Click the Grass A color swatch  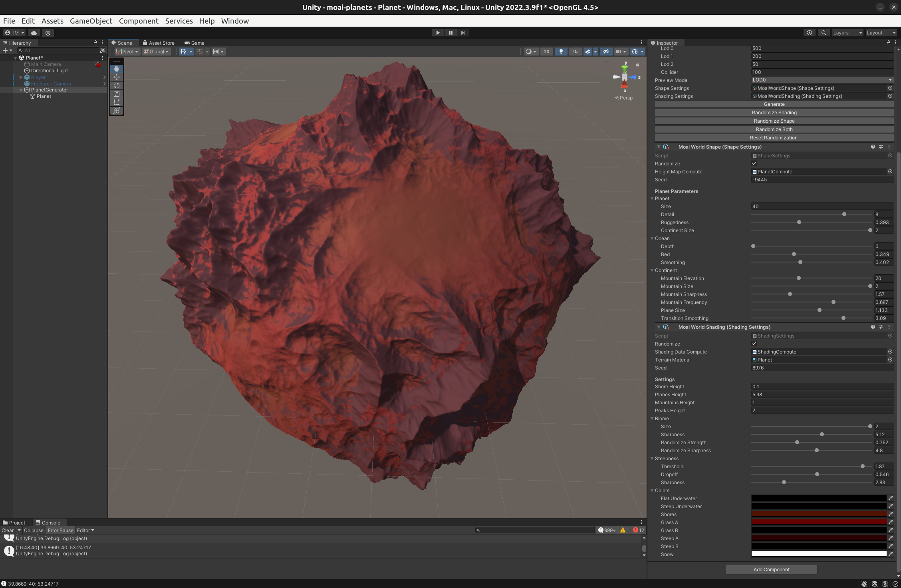click(x=818, y=522)
